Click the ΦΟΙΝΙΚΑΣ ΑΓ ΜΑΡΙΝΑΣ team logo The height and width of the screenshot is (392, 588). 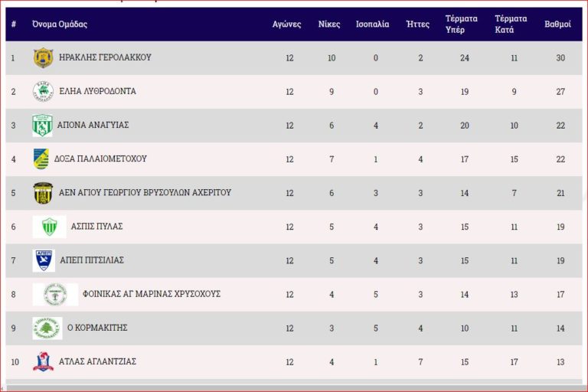coord(55,294)
